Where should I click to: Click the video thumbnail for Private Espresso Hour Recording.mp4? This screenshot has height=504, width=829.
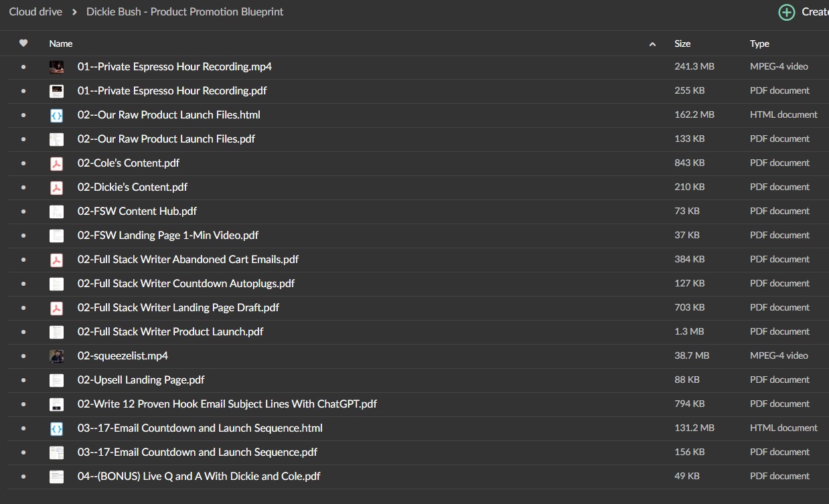(x=57, y=67)
